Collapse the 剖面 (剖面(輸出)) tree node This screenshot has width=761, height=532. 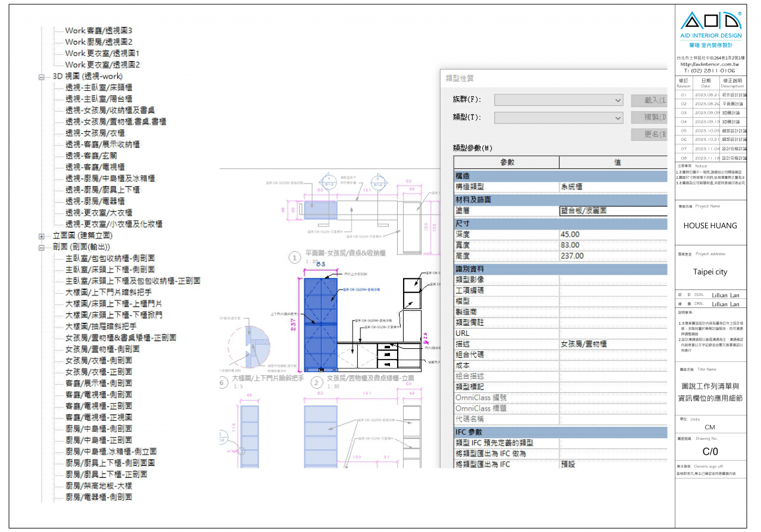(x=42, y=247)
